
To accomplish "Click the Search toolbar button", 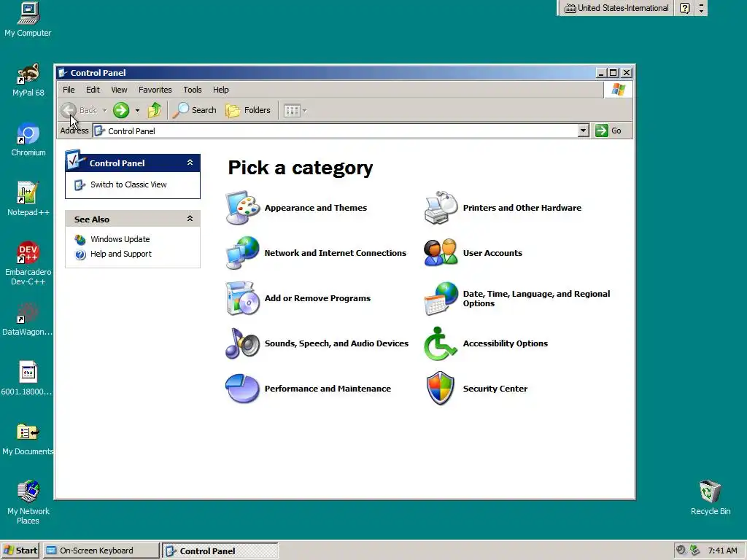I will pyautogui.click(x=194, y=111).
